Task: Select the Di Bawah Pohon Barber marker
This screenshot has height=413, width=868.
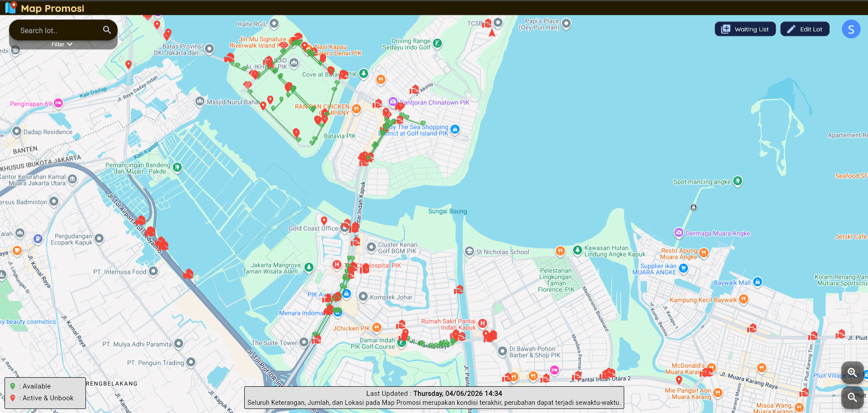Action: click(x=502, y=351)
